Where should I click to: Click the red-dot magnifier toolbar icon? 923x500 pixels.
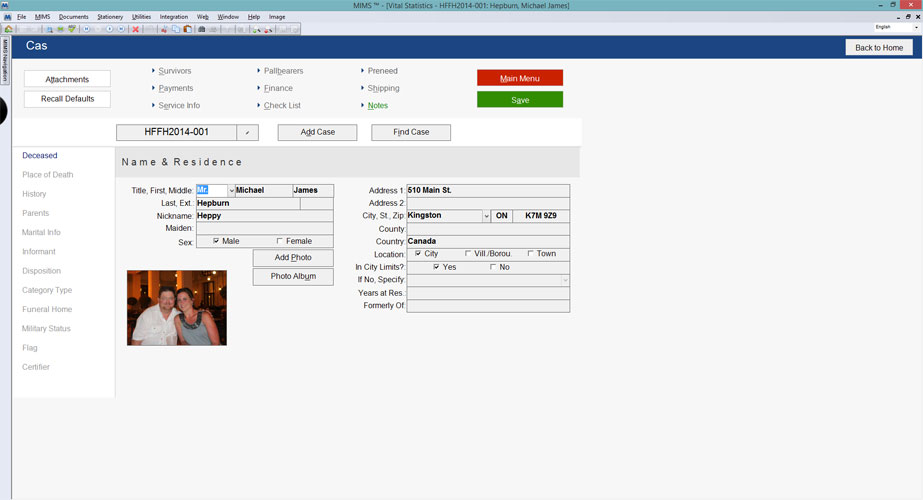pyautogui.click(x=268, y=29)
